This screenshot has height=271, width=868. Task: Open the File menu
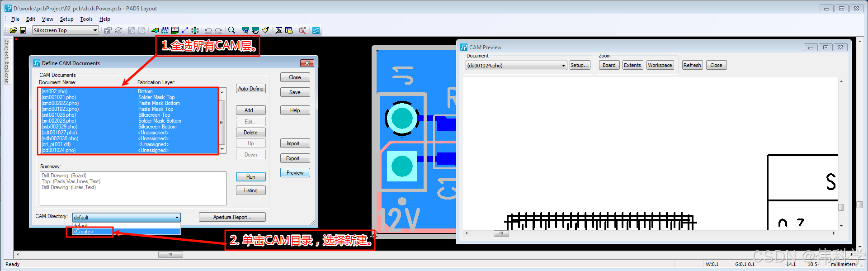coord(15,19)
